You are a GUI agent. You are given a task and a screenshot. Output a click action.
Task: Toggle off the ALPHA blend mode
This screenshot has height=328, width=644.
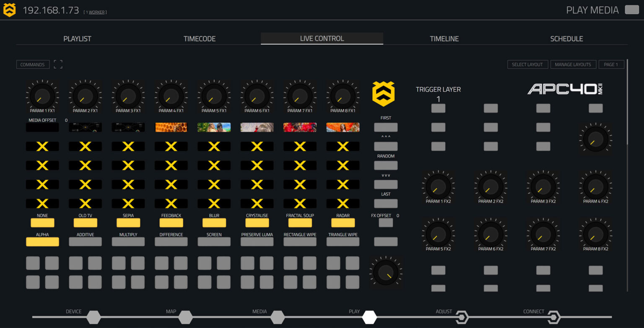42,241
